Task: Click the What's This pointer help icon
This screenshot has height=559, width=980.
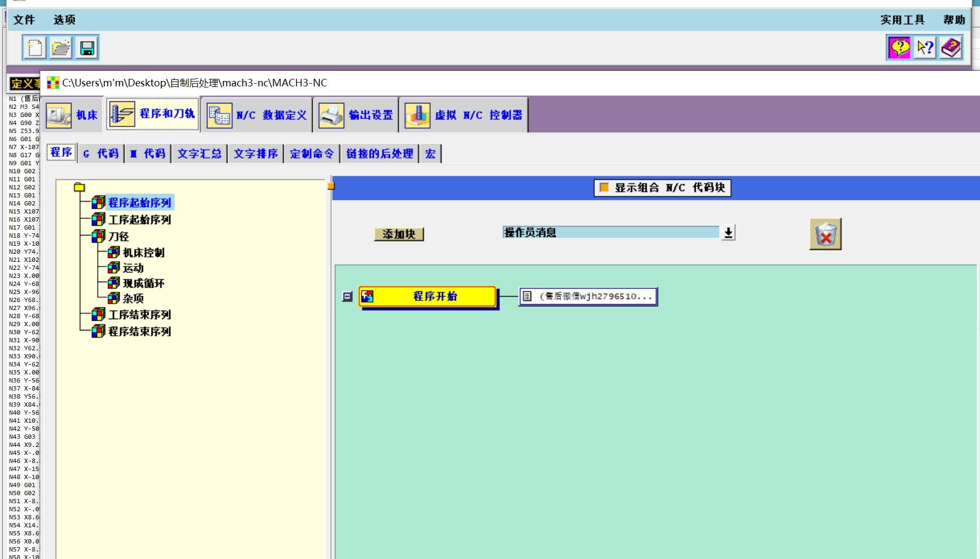Action: [x=925, y=48]
